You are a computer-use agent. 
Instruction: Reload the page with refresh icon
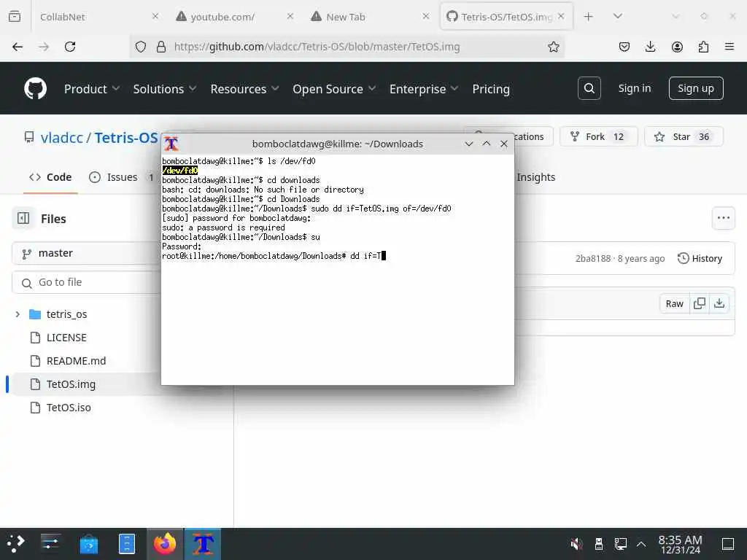coord(70,47)
